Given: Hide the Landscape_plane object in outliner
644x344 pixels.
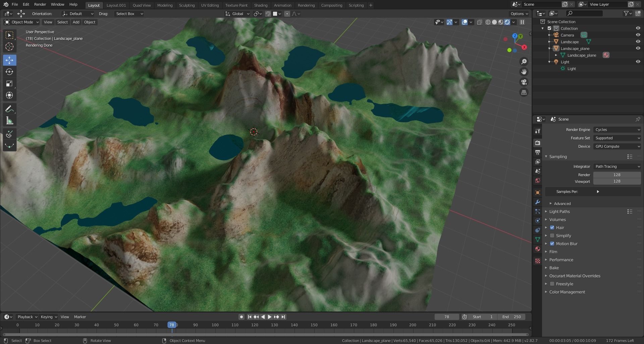Looking at the screenshot, I should coord(638,48).
